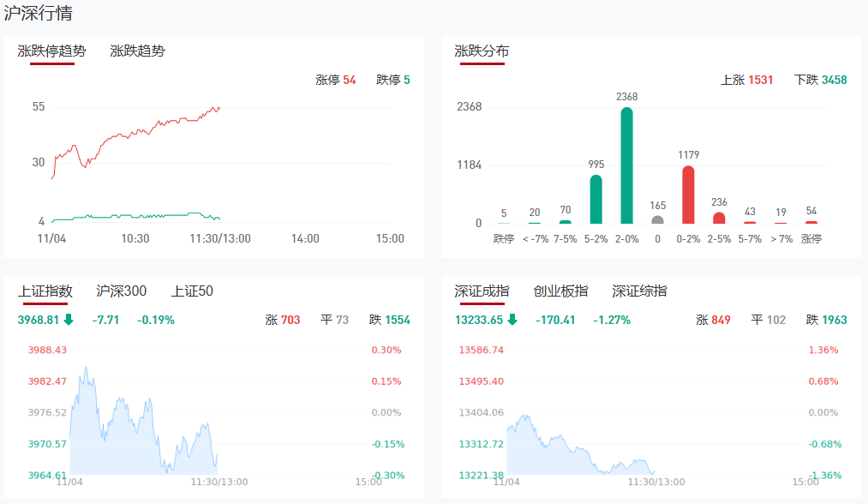The image size is (868, 504).
Task: Click the red 236 bar for 2-5%
Action: click(719, 218)
